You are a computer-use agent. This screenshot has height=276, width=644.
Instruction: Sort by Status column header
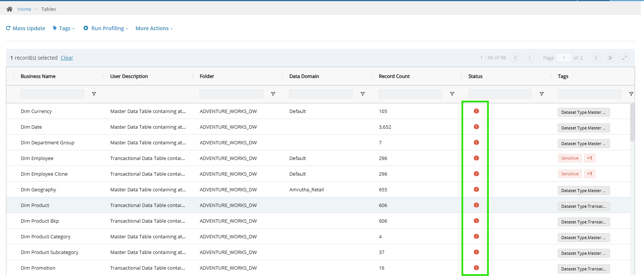475,76
